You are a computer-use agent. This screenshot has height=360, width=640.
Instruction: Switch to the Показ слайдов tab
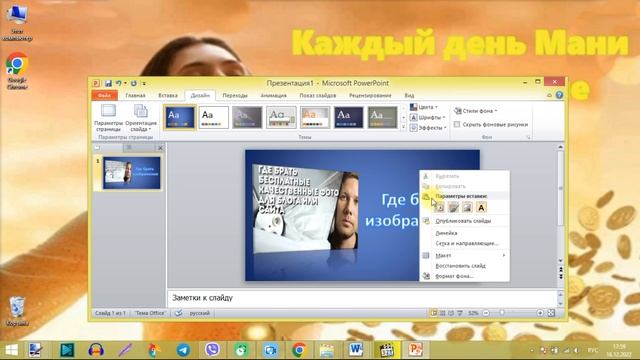click(318, 96)
